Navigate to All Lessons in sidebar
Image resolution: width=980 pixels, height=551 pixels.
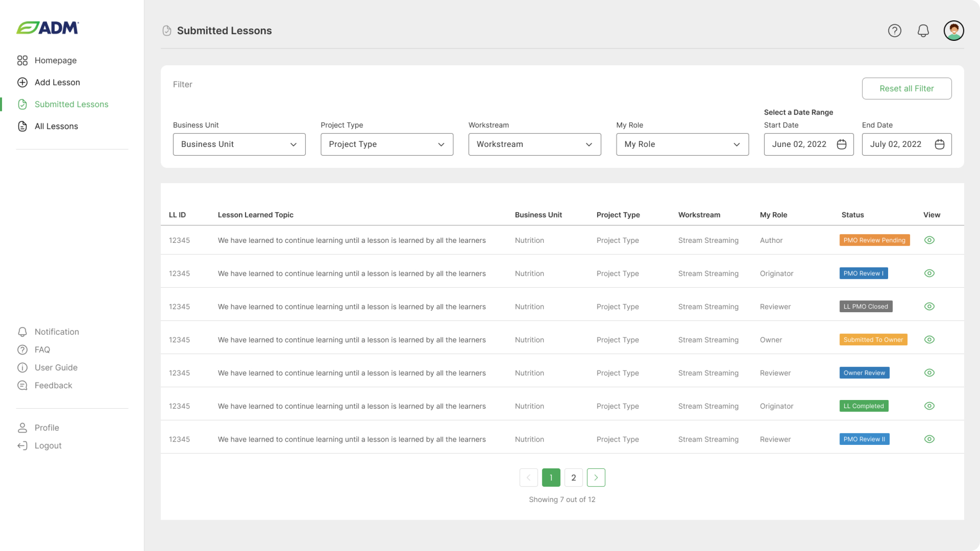pyautogui.click(x=56, y=126)
